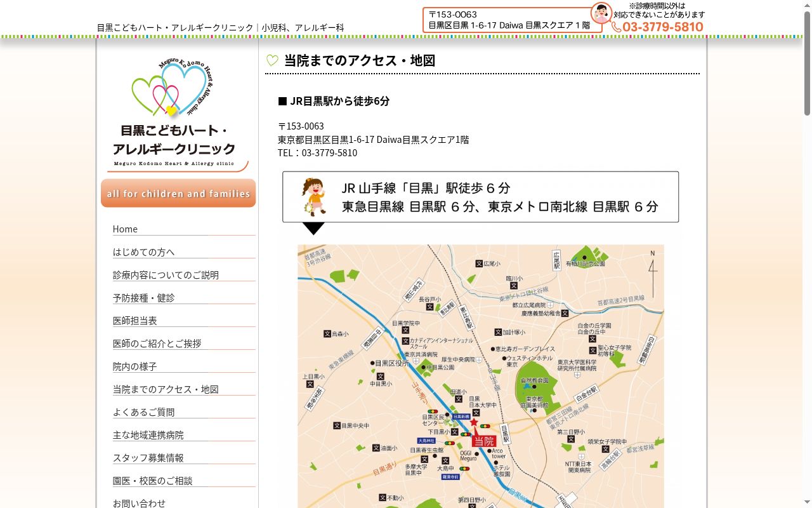Click the scrollbar up arrow
Screen dimensions: 812x508
pyautogui.click(x=807, y=4)
